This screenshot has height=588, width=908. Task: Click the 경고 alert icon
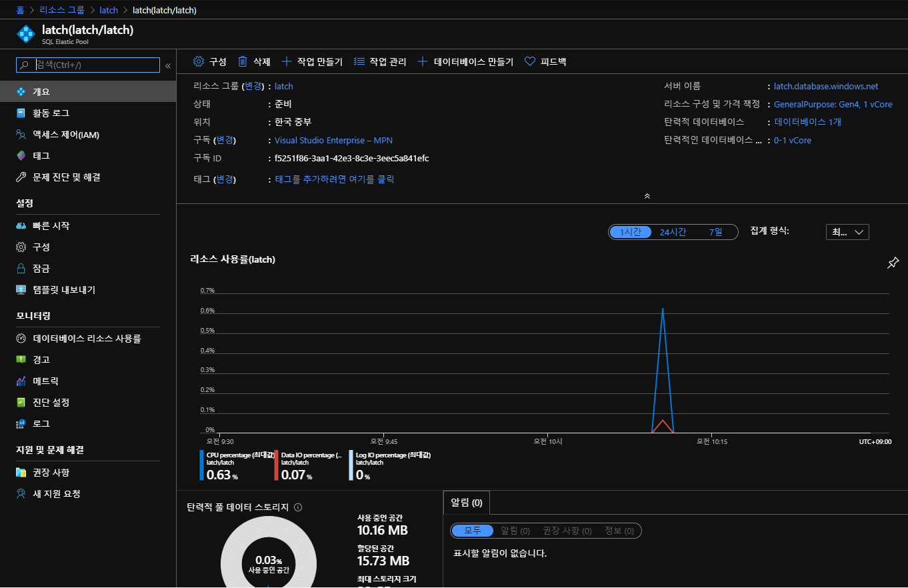click(21, 360)
